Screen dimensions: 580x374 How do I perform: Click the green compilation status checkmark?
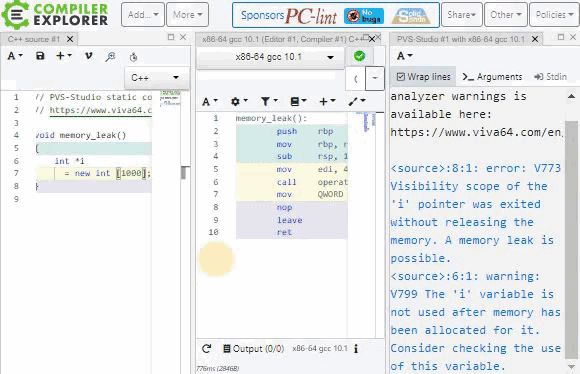(359, 56)
